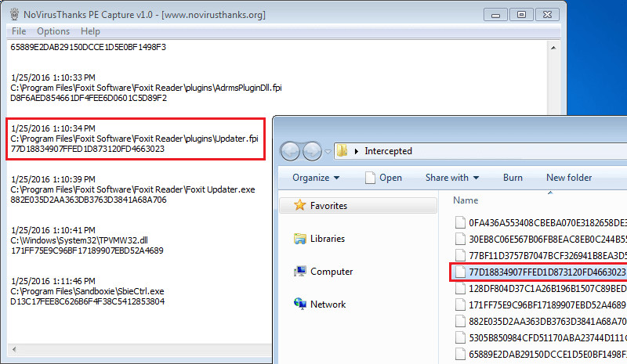Select hash D8F6AED854661DF4FEE6D0601C5D89F2 in log
This screenshot has height=364, width=627.
click(89, 98)
